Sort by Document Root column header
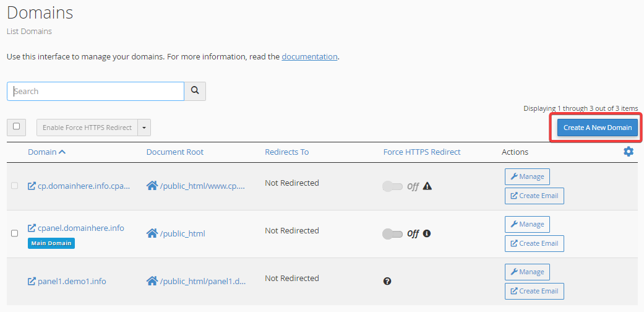644x312 pixels. 175,152
